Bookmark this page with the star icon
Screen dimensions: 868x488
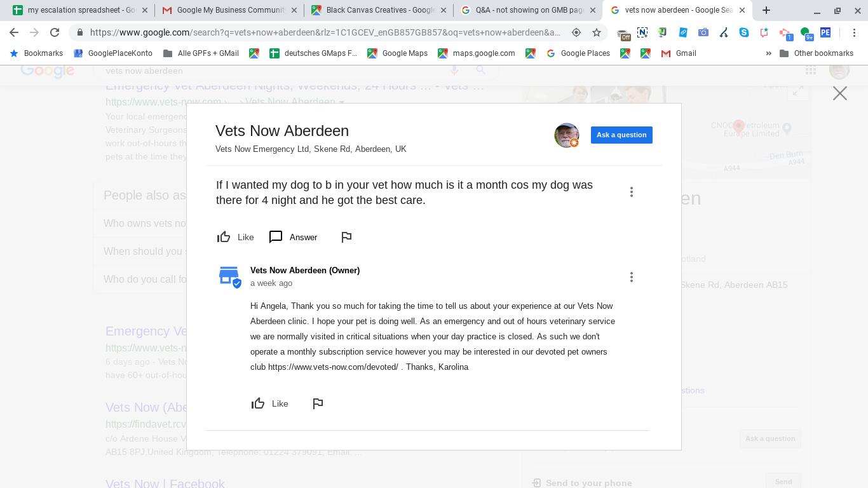tap(597, 33)
